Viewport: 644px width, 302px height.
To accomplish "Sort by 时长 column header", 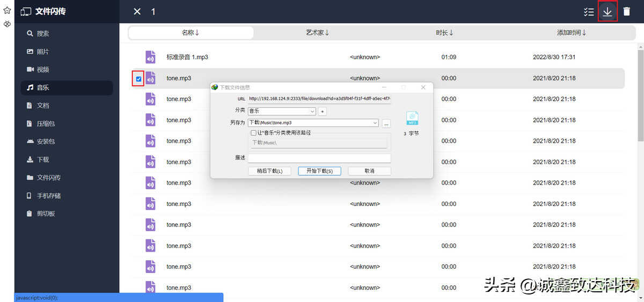I will point(444,33).
